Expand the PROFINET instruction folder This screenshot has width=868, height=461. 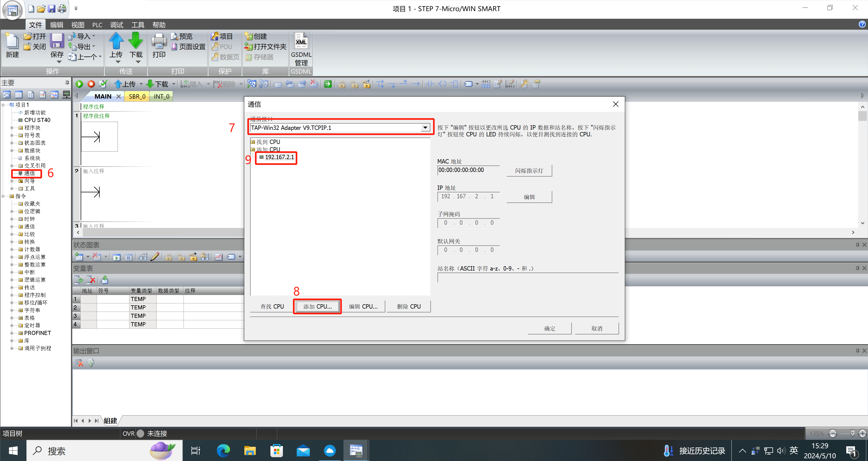pos(12,333)
